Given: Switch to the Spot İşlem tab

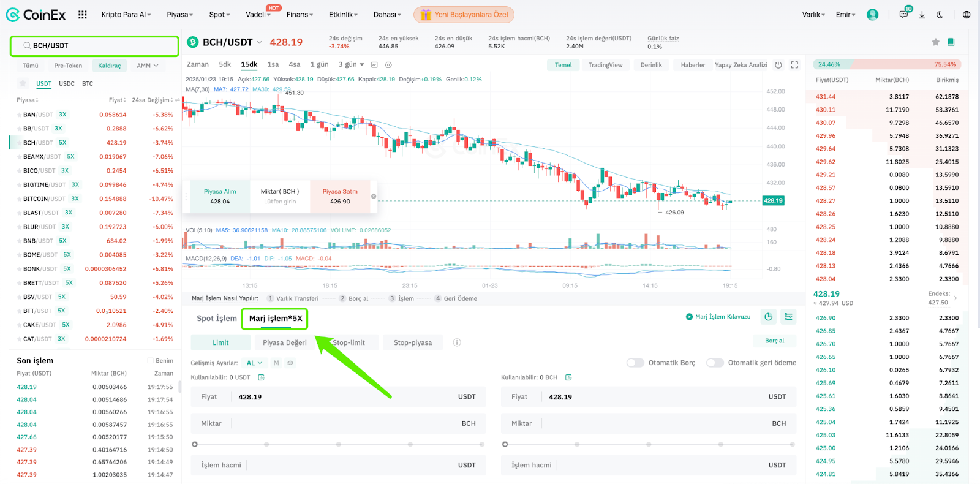Looking at the screenshot, I should tap(216, 318).
